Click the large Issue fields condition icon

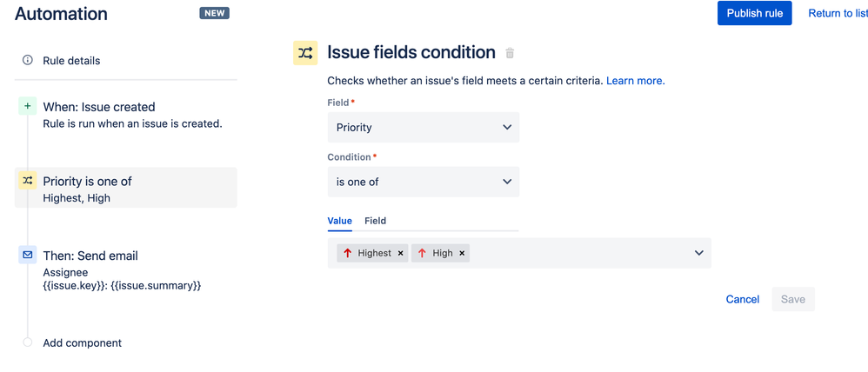305,53
